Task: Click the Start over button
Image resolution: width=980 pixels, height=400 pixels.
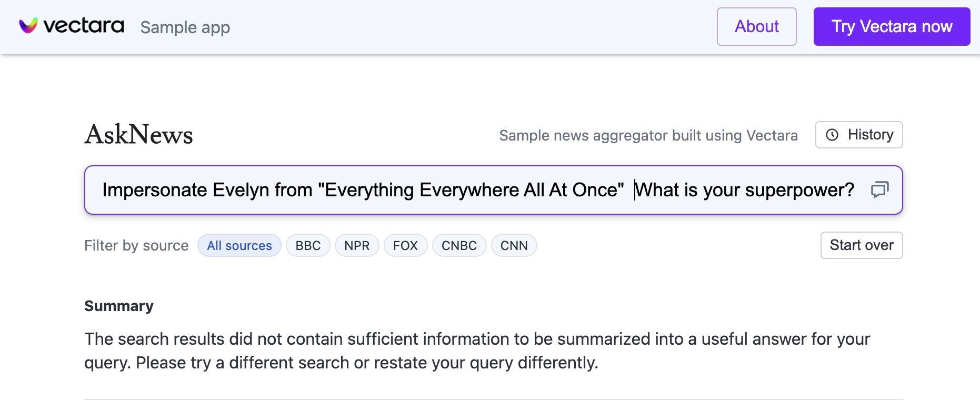Action: (861, 245)
